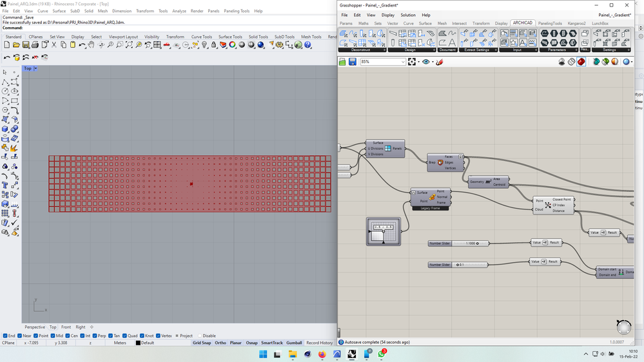Toggle the Point osnap checkbox

click(35, 336)
